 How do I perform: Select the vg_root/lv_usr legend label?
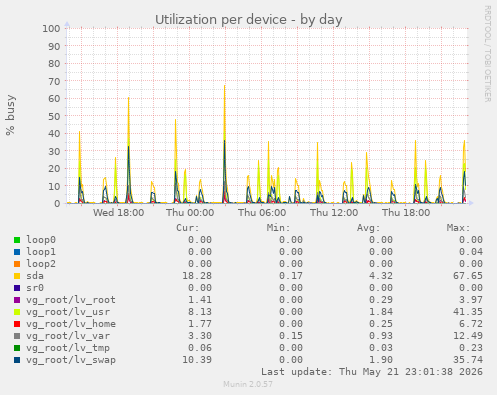click(68, 312)
